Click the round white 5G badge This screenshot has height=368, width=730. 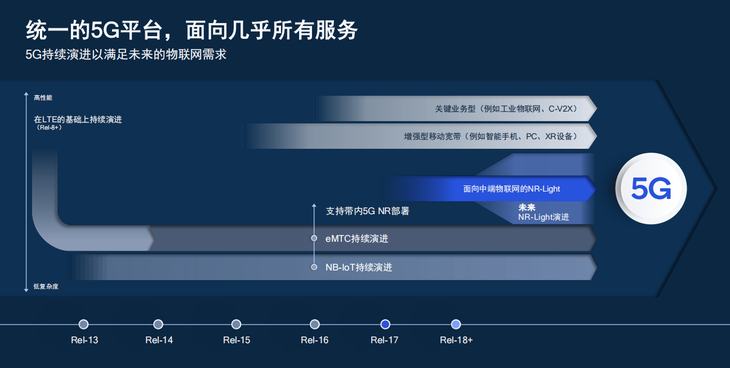coord(651,189)
